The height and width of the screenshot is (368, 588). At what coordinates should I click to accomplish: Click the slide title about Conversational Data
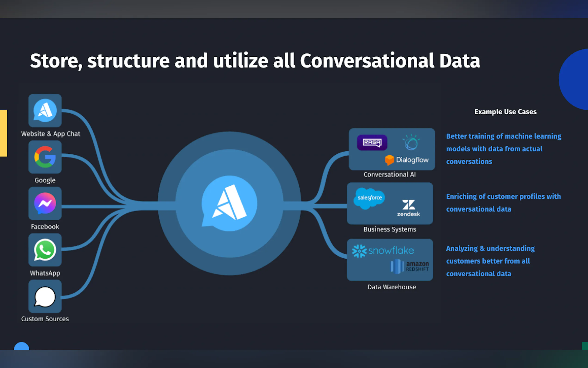(x=255, y=61)
